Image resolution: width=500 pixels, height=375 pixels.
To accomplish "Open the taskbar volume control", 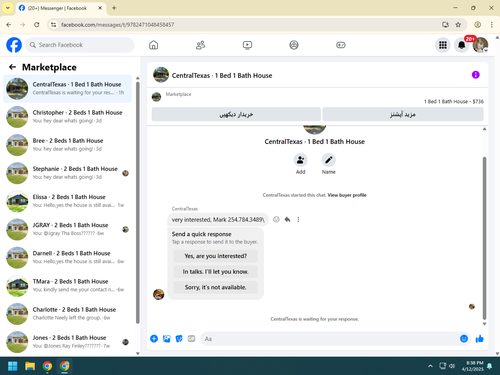I will coord(452,366).
